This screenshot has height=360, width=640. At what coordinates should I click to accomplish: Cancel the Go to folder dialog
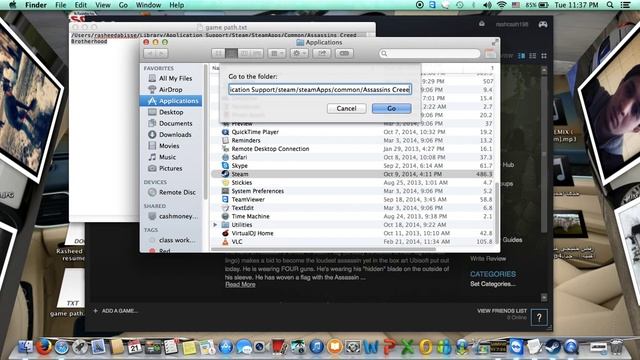(x=346, y=108)
